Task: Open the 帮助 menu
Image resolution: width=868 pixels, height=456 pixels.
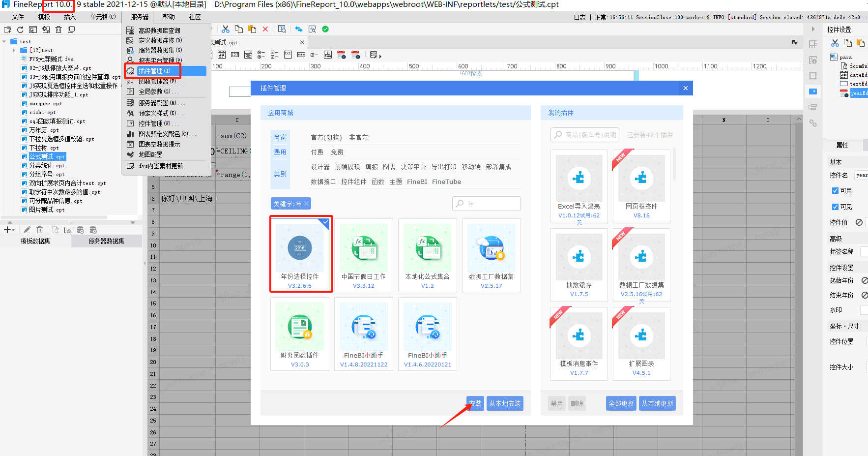Action: coord(169,17)
